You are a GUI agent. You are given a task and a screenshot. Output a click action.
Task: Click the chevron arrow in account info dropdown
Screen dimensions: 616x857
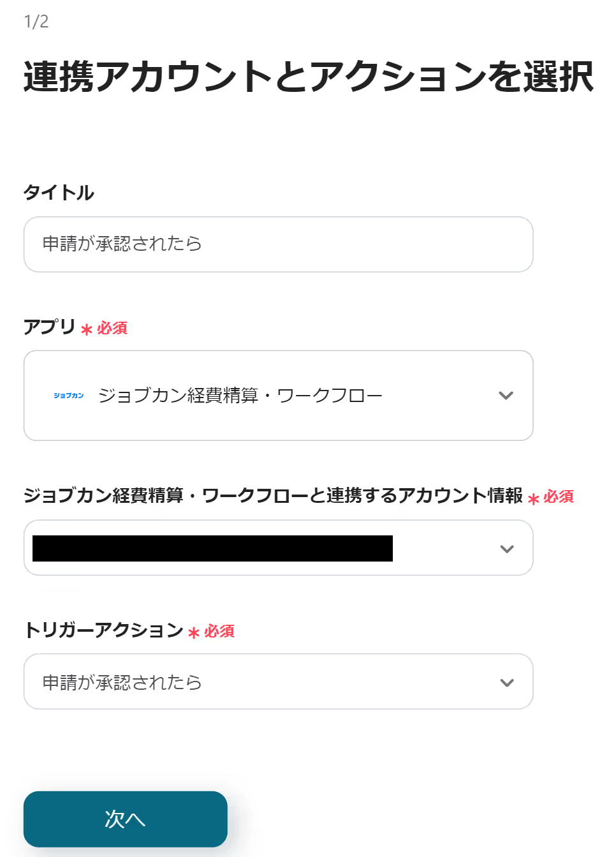coord(507,549)
